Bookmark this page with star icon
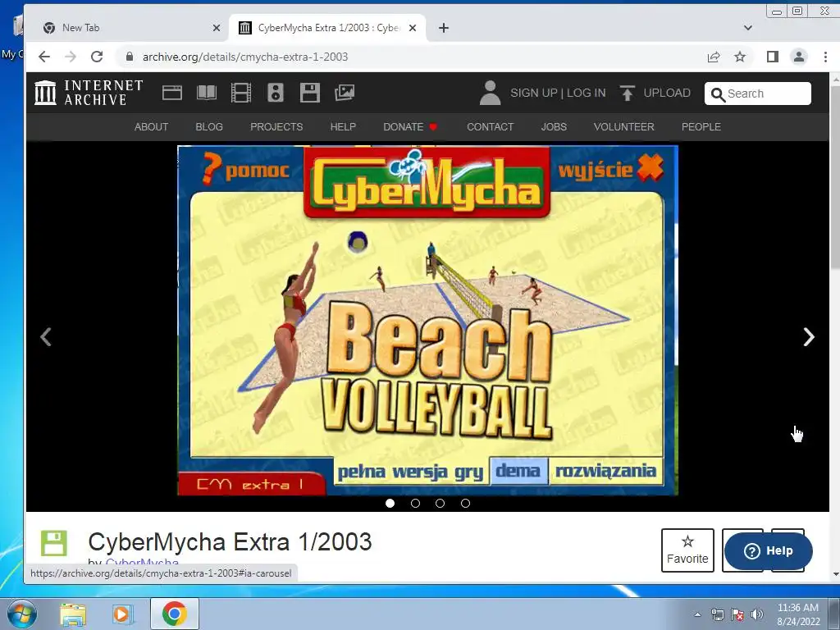Viewport: 840px width, 630px height. (740, 57)
